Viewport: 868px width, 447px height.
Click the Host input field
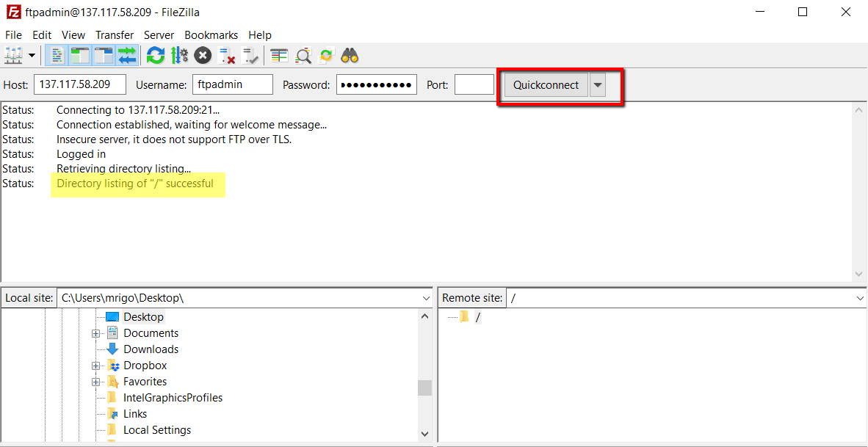(x=80, y=84)
